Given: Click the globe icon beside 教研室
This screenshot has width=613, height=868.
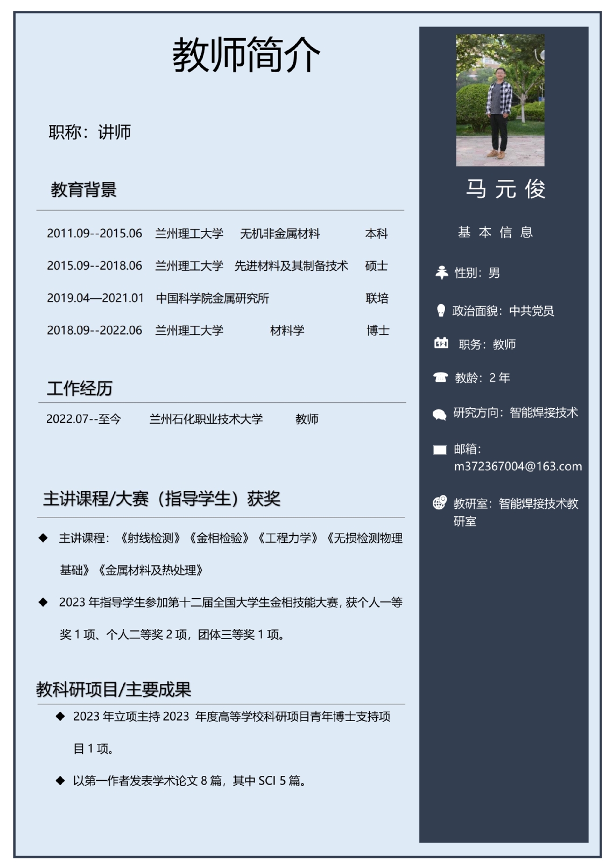Looking at the screenshot, I should 440,503.
